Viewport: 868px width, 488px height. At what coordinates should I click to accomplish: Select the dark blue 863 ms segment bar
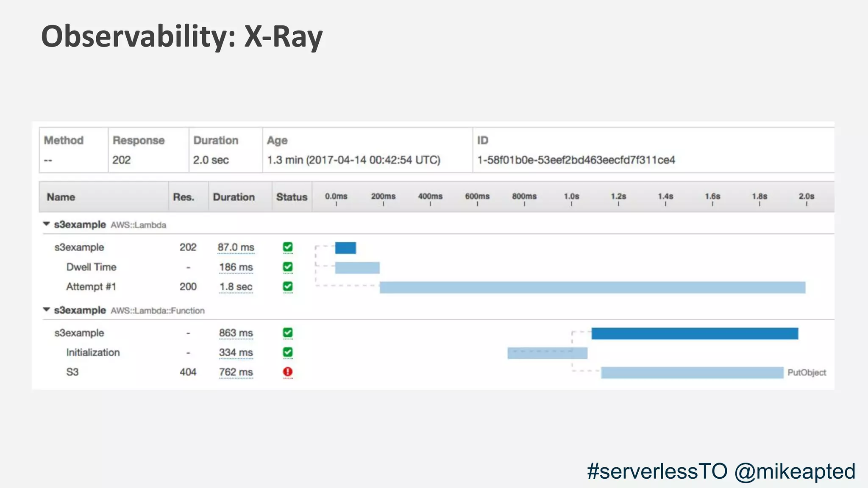695,333
